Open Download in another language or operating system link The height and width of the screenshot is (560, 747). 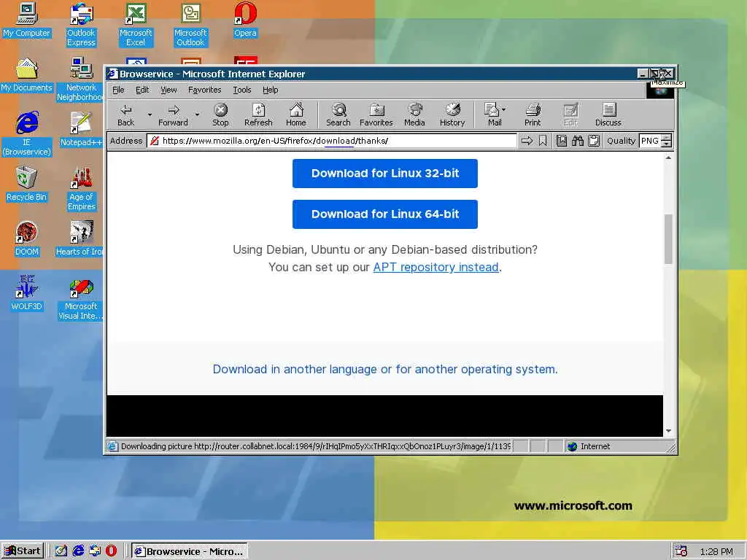coord(385,369)
